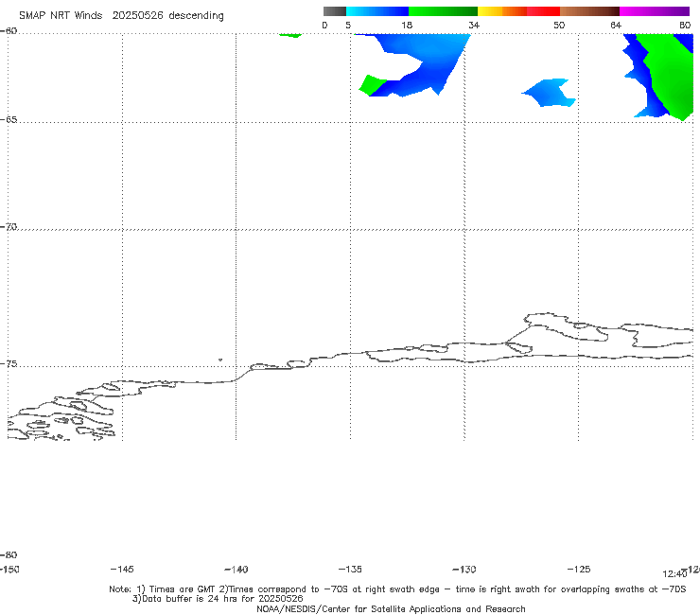The height and width of the screenshot is (615, 700).
Task: Click the longitude label '-125'
Action: pyautogui.click(x=579, y=569)
